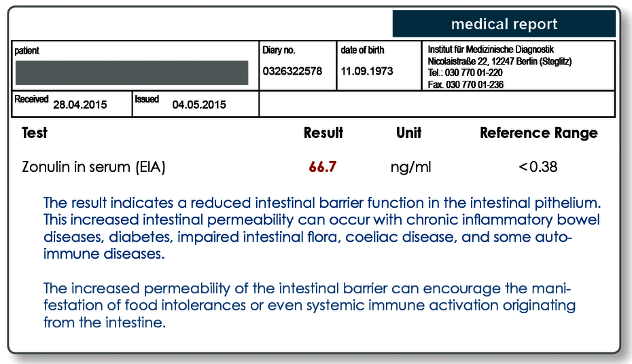Click Received date 28.04.2015
The height and width of the screenshot is (364, 632).
click(x=80, y=105)
